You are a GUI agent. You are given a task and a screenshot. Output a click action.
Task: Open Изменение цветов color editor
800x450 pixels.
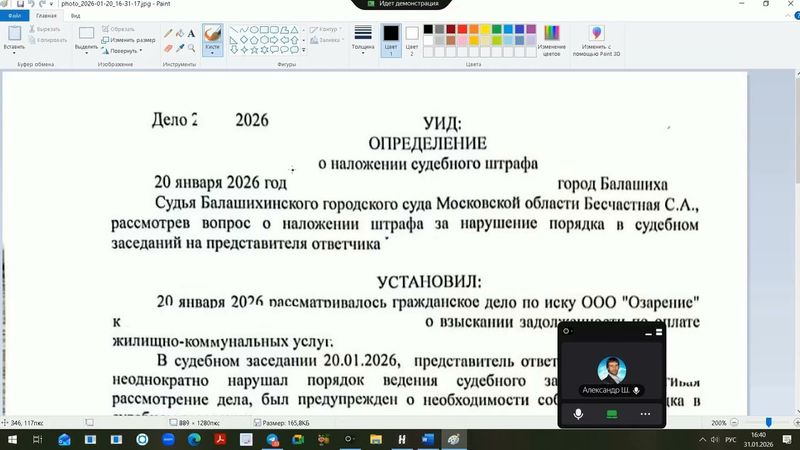point(552,40)
